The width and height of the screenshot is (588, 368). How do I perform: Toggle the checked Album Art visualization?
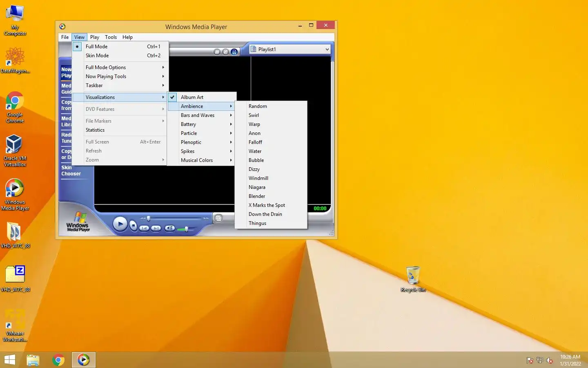pos(202,97)
